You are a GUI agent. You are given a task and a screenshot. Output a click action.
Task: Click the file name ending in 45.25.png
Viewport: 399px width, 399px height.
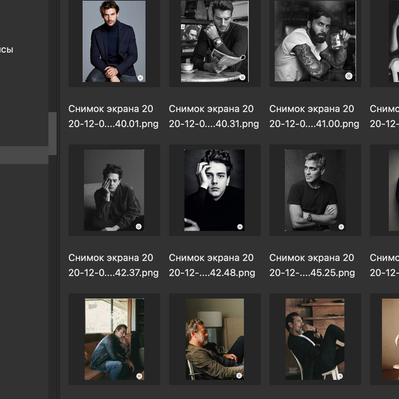coord(312,265)
